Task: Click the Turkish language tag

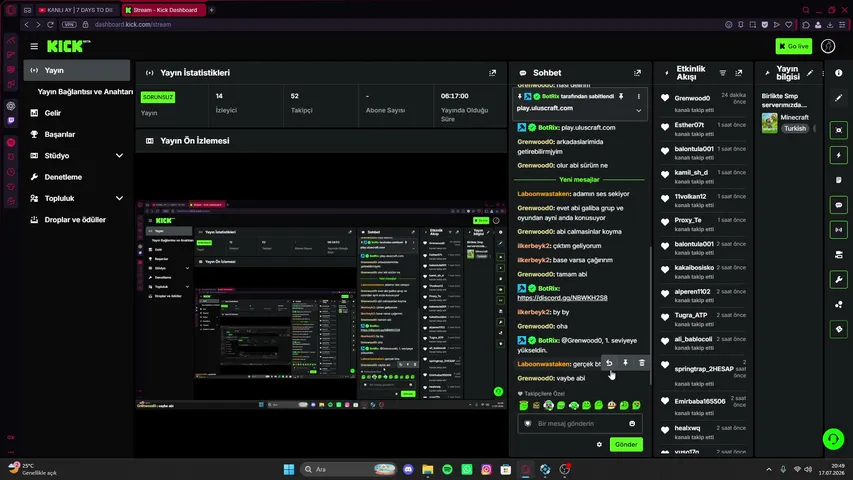Action: click(794, 128)
